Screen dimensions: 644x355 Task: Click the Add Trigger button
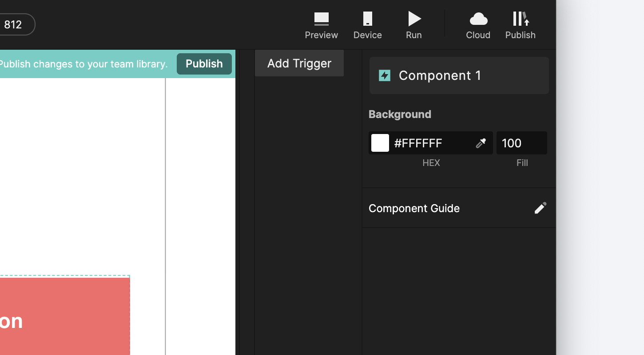299,63
